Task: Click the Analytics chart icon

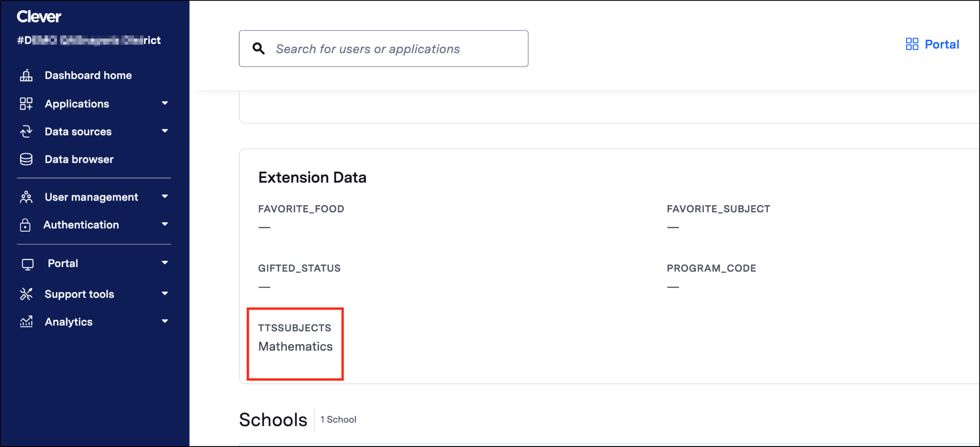Action: [x=26, y=322]
